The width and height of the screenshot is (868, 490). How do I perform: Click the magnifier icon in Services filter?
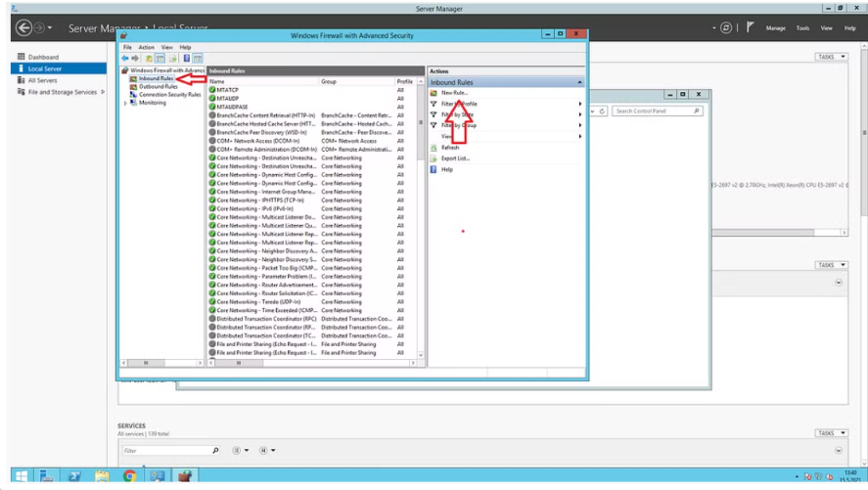(215, 451)
